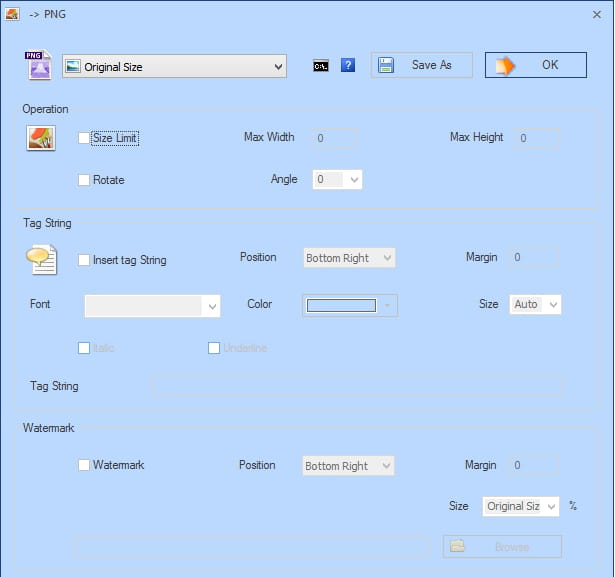Click the Tag String text input
This screenshot has width=615, height=577.
point(358,386)
